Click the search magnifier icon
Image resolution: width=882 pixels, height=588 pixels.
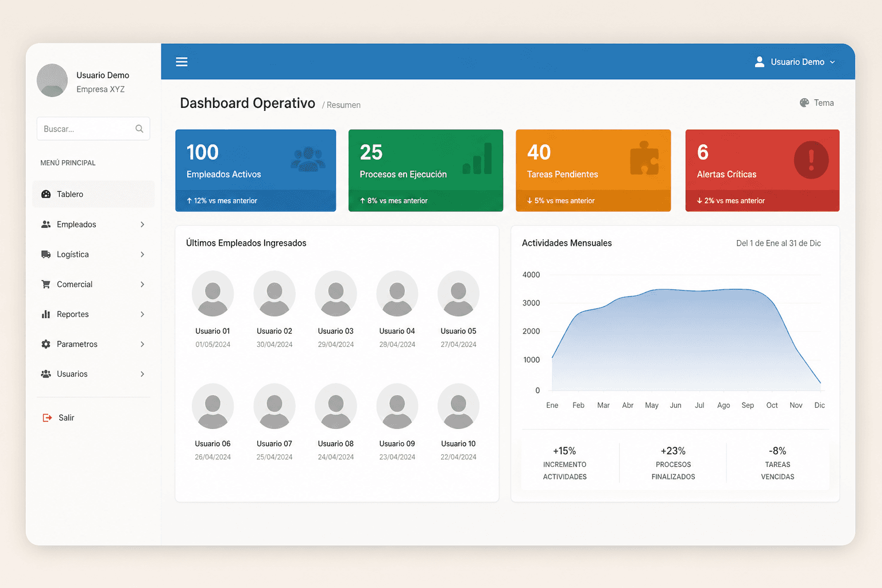(x=140, y=129)
